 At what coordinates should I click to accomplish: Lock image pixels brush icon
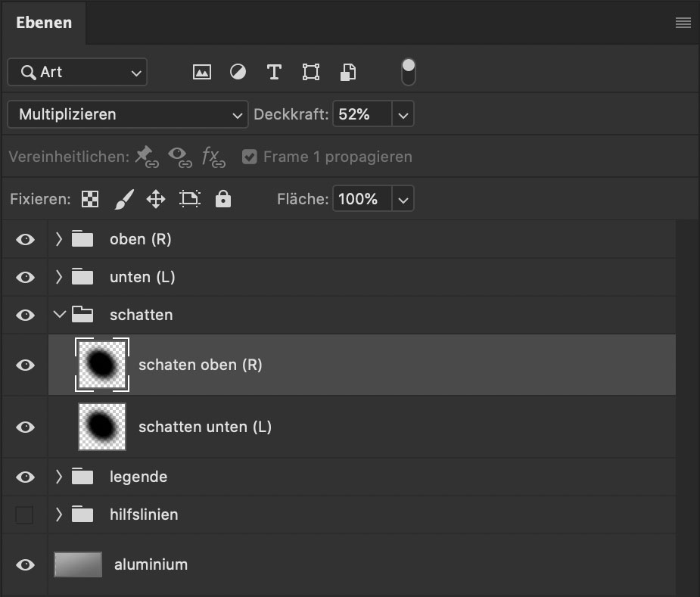[x=124, y=199]
